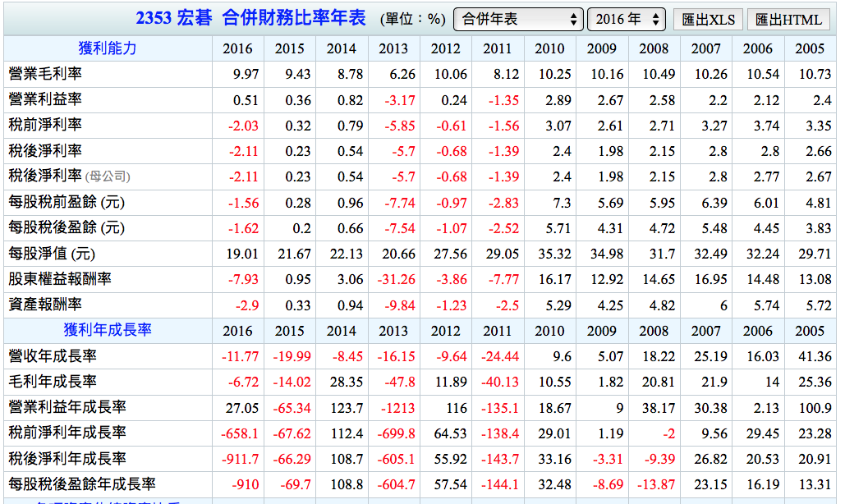Click the 營業利益年成長率 row label
The width and height of the screenshot is (845, 504).
[x=67, y=407]
